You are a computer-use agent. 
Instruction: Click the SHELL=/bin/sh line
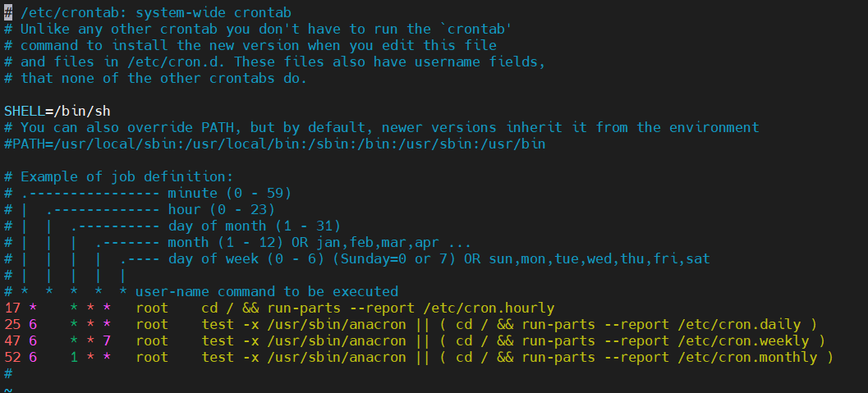pyautogui.click(x=56, y=111)
